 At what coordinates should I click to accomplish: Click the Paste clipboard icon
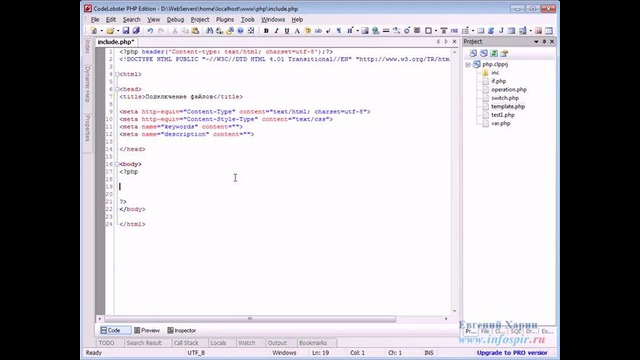196,31
